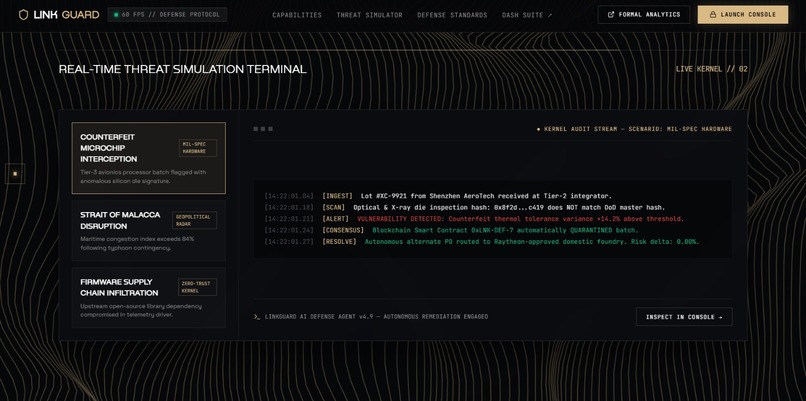The height and width of the screenshot is (401, 806).
Task: Click the [RESOLVE] log line
Action: (x=482, y=241)
